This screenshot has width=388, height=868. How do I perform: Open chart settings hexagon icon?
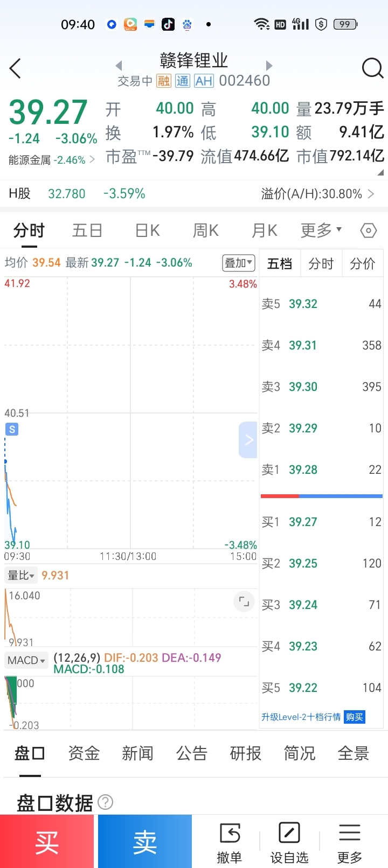[x=369, y=230]
